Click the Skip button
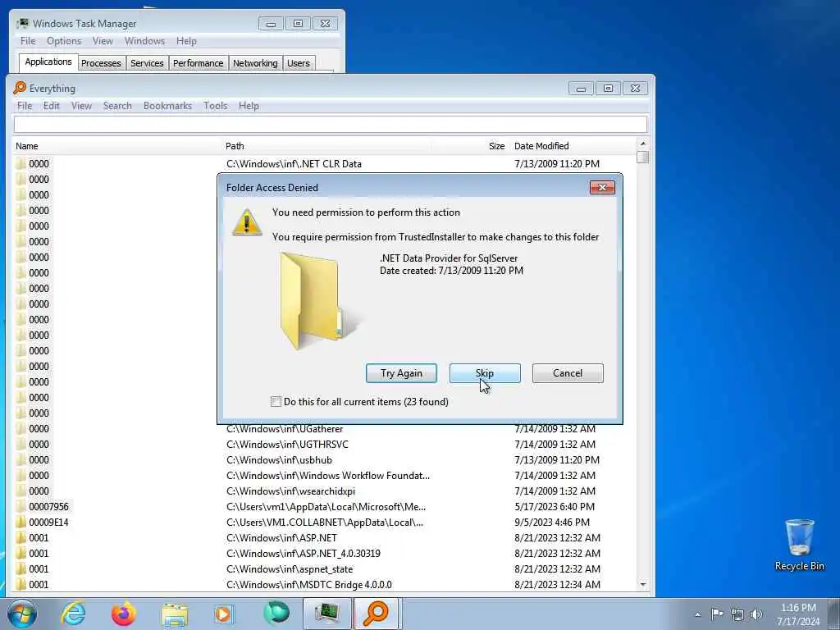Viewport: 840px width, 630px height. (485, 373)
